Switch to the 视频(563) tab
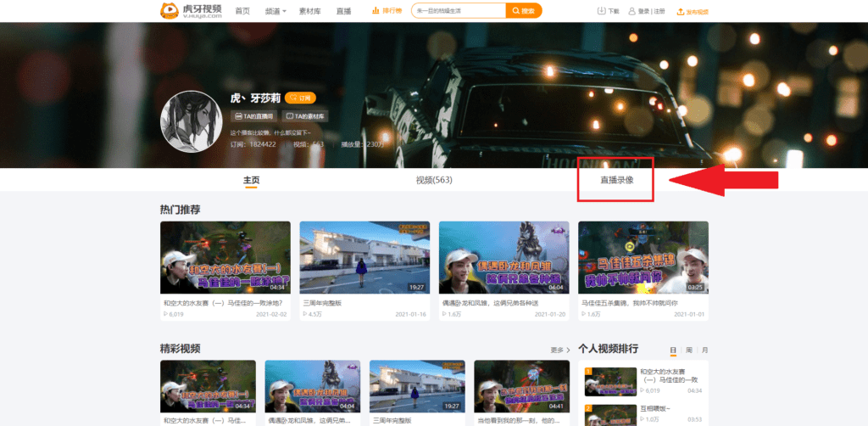This screenshot has height=426, width=868. pos(434,181)
